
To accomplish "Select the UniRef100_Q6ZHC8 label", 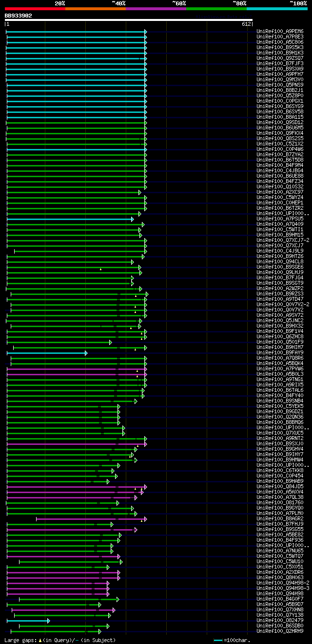I will (x=280, y=336).
